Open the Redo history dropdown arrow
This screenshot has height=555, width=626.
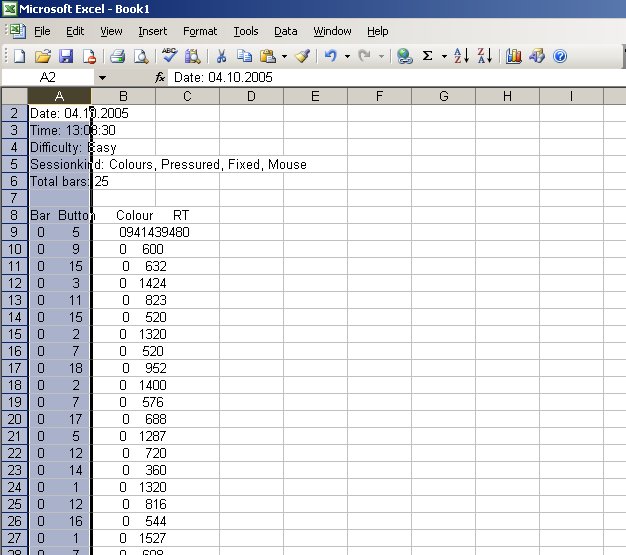(x=381, y=56)
